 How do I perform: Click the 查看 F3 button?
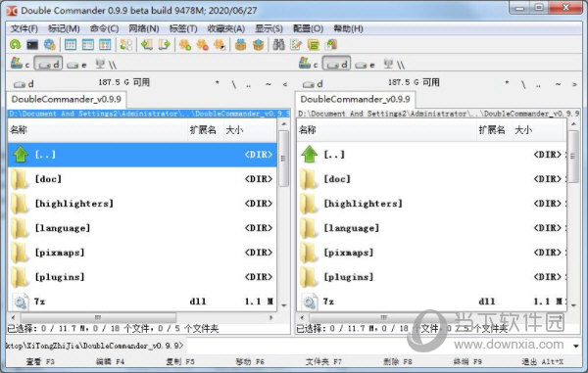[x=40, y=362]
